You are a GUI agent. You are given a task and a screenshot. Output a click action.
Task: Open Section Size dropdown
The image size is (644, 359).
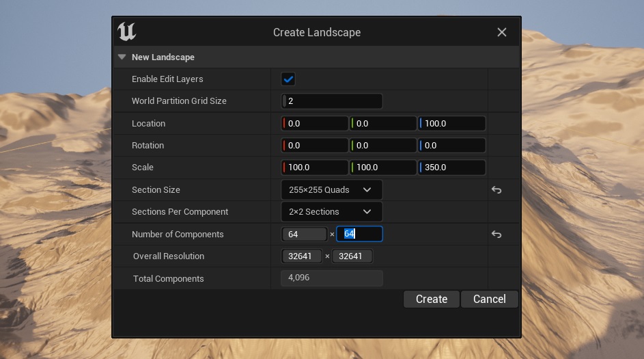(332, 189)
